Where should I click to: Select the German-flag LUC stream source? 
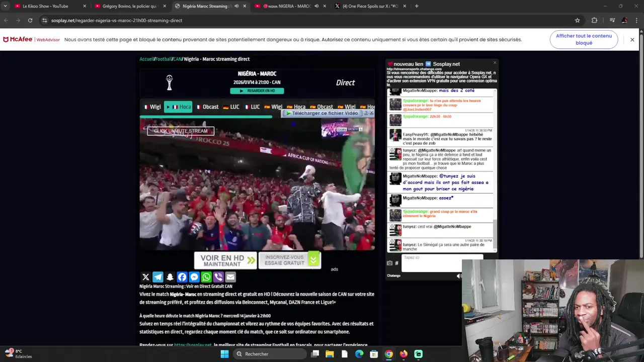pyautogui.click(x=231, y=107)
